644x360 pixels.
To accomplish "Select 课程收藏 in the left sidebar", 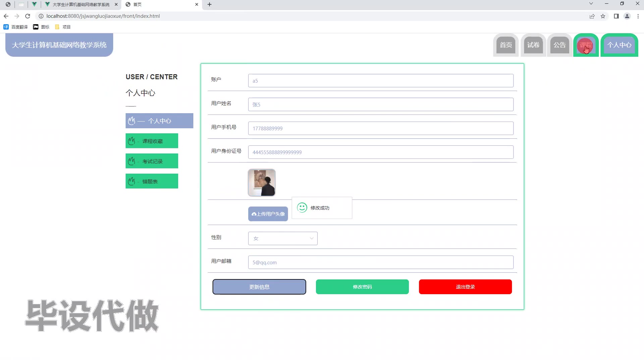I will pos(152,141).
